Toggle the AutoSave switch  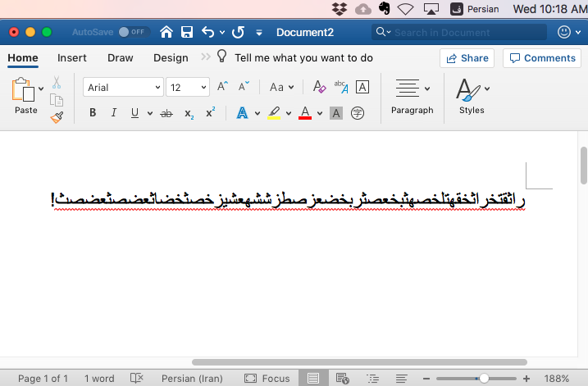[x=134, y=32]
